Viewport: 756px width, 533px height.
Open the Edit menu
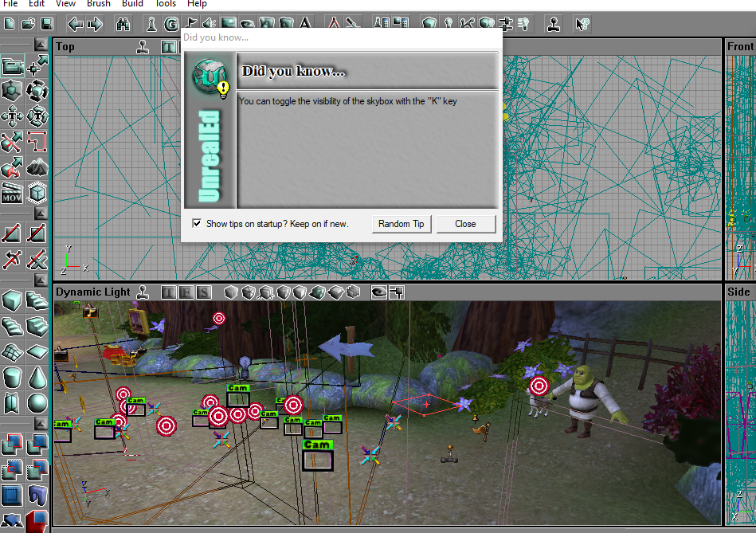click(x=37, y=3)
